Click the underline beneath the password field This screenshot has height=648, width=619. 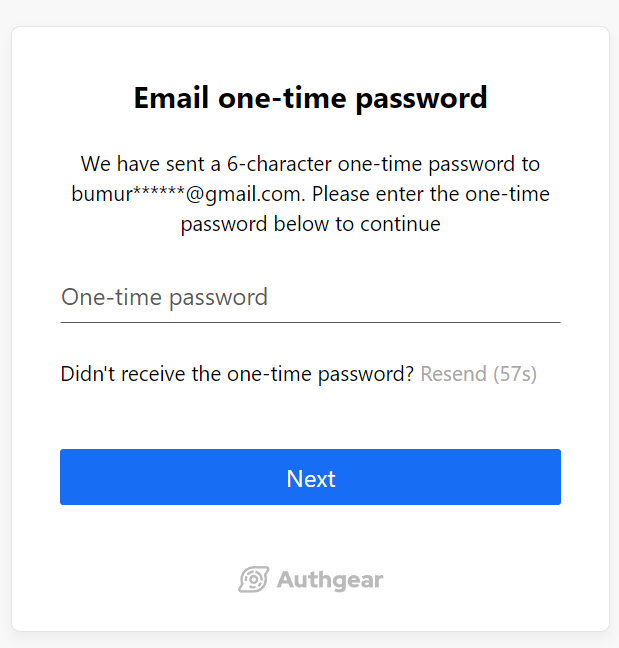click(310, 322)
